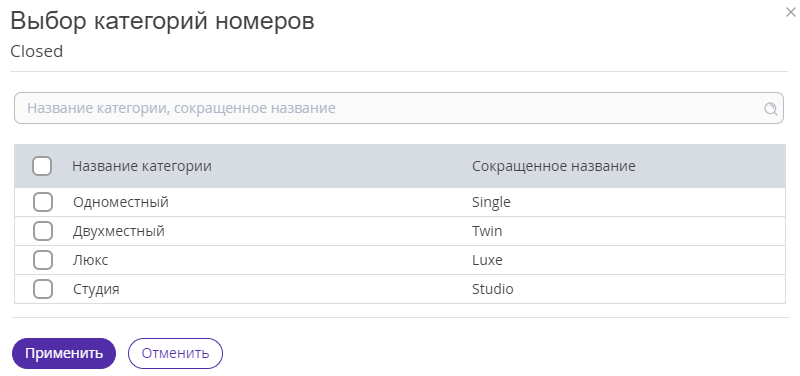800x376 pixels.
Task: Click the Twin short name cell
Action: click(x=487, y=231)
